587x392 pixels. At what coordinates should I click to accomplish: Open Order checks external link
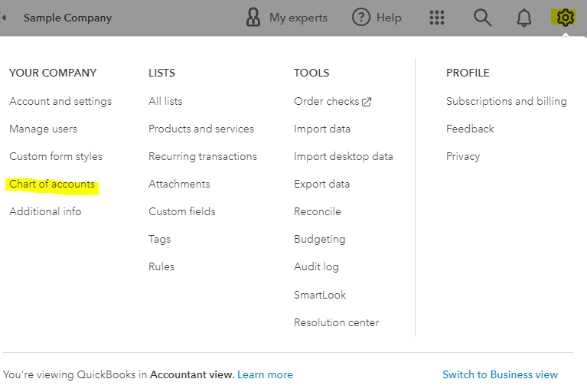(332, 102)
